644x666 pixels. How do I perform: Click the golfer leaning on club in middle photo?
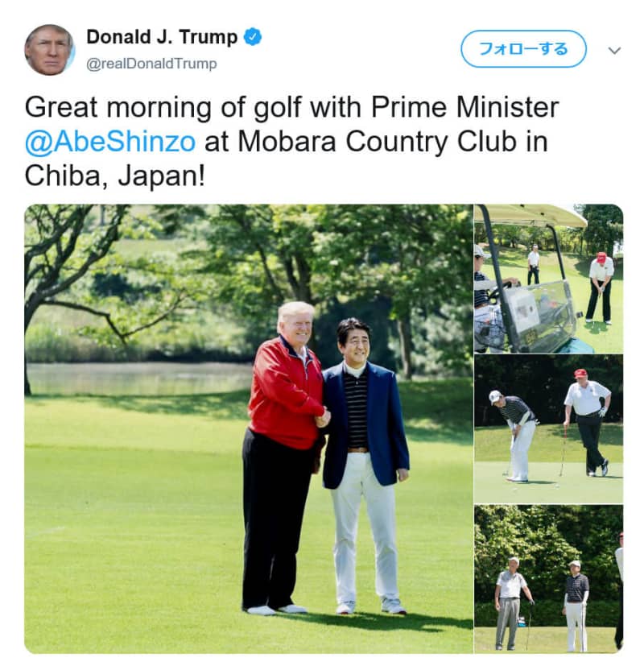click(x=588, y=422)
